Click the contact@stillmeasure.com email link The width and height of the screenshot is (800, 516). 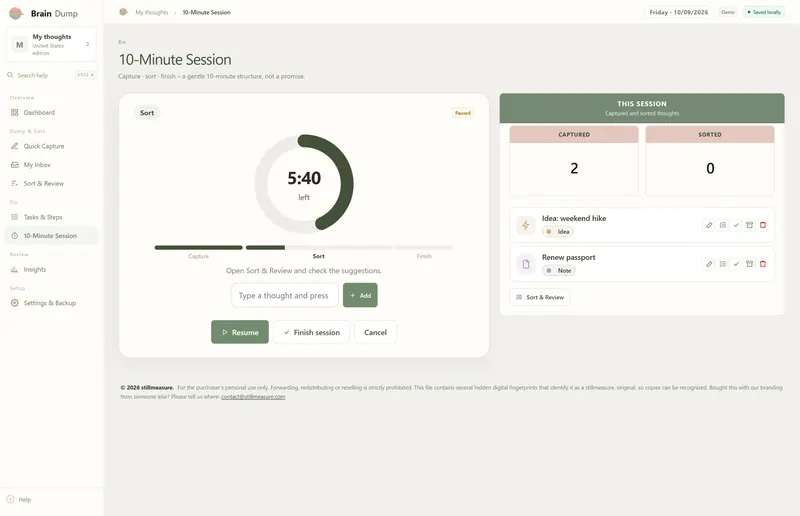[253, 397]
